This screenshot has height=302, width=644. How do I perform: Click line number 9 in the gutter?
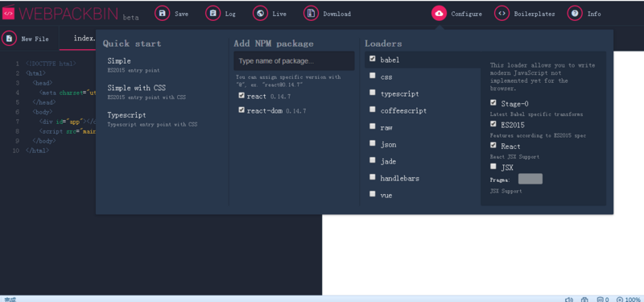pos(17,140)
